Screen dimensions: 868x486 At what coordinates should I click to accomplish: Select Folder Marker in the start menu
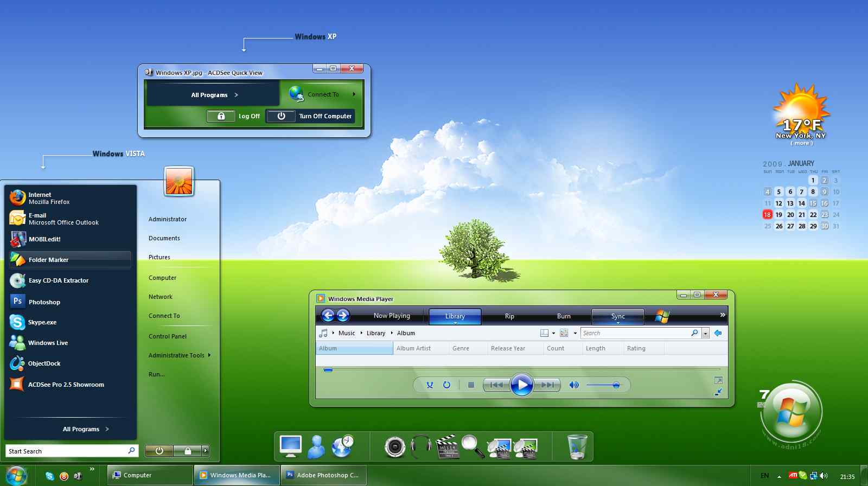(x=70, y=260)
